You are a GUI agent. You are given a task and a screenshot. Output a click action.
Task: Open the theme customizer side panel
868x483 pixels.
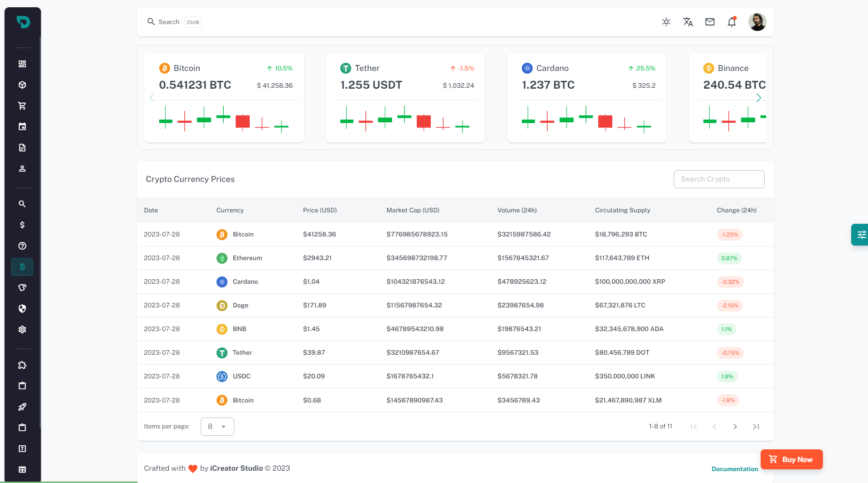(x=860, y=235)
